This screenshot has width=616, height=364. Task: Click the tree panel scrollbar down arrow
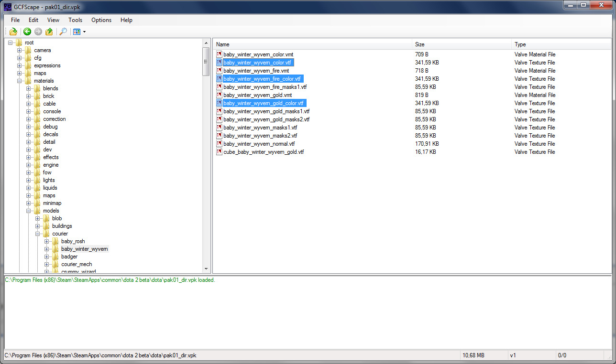pos(206,269)
